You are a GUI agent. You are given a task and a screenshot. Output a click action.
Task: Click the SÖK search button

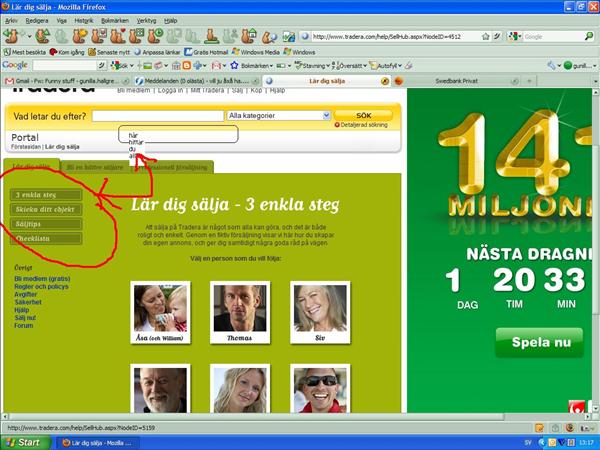click(x=363, y=115)
